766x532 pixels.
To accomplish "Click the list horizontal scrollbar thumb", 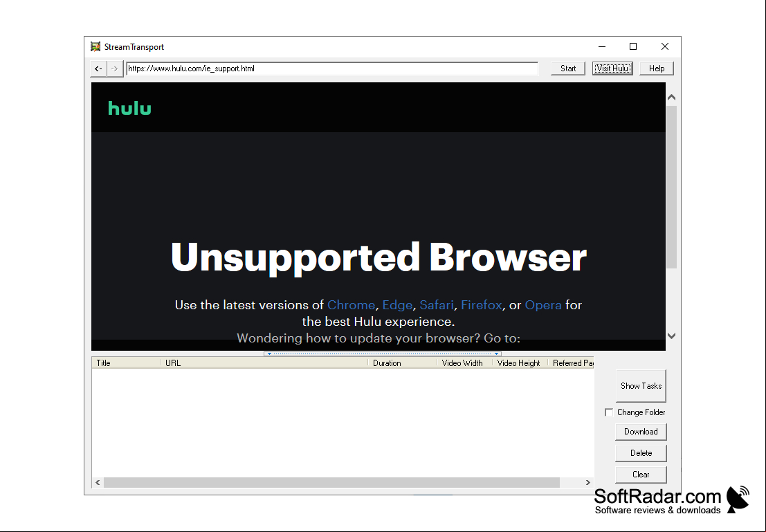I will click(x=331, y=483).
